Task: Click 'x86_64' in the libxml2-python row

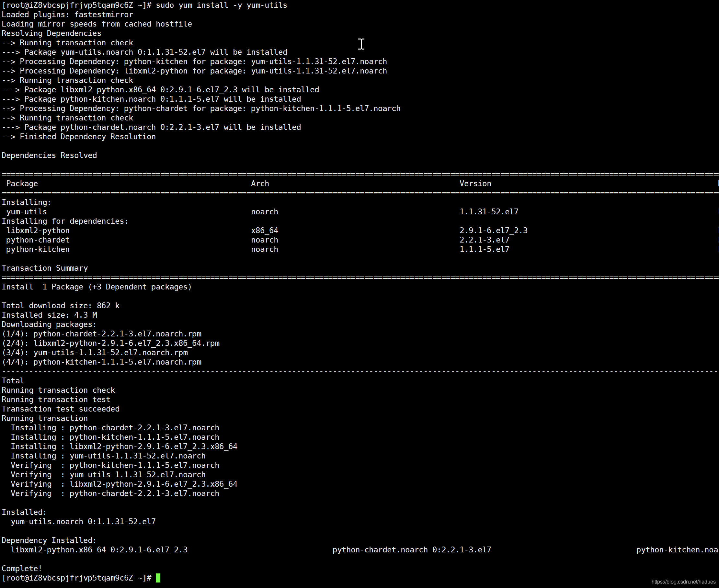Action: [265, 231]
